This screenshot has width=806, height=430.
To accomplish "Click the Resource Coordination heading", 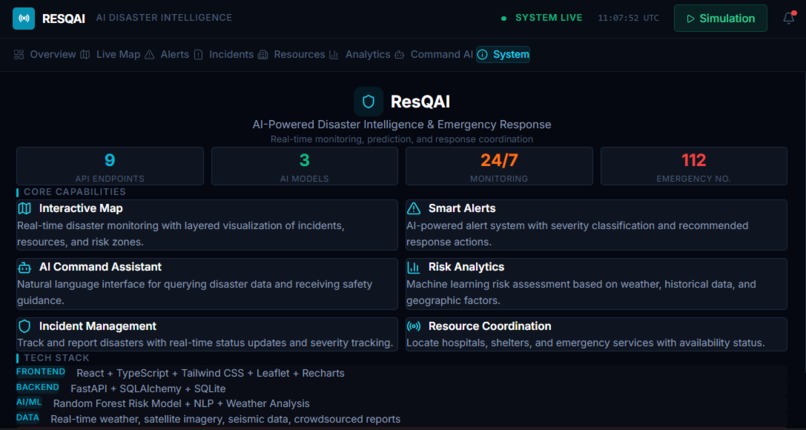I will (490, 326).
